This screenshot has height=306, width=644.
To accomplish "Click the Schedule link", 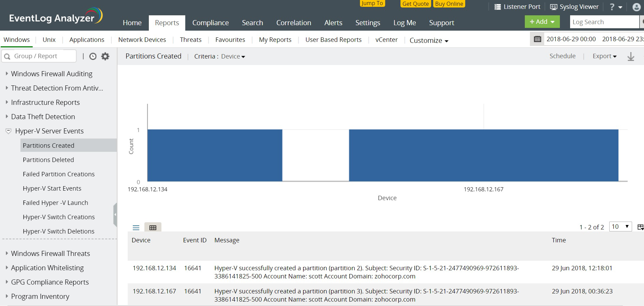I will [x=562, y=56].
